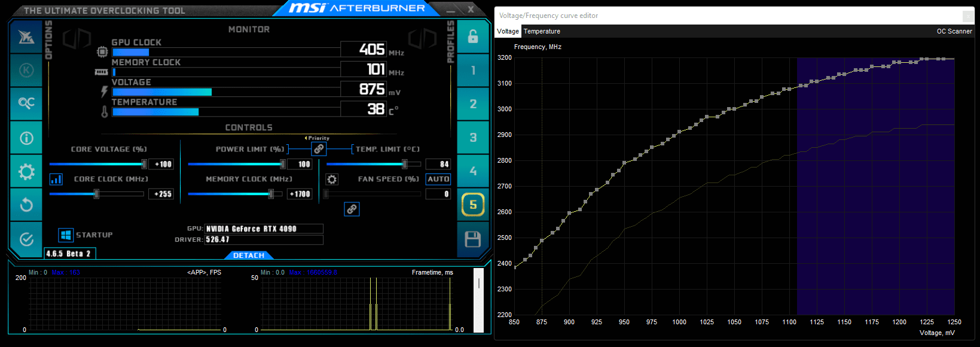
Task: Switch to Temperature tab in curve editor
Action: (x=542, y=31)
